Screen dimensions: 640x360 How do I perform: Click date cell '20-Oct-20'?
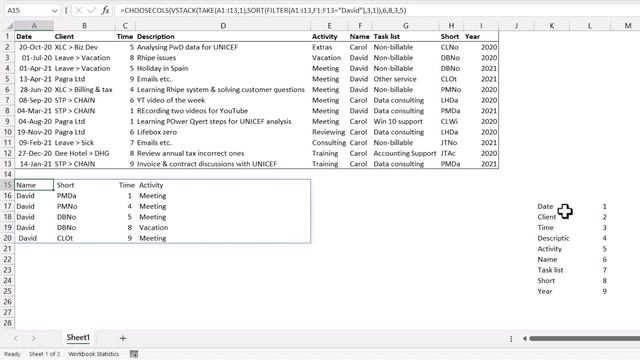coord(35,47)
